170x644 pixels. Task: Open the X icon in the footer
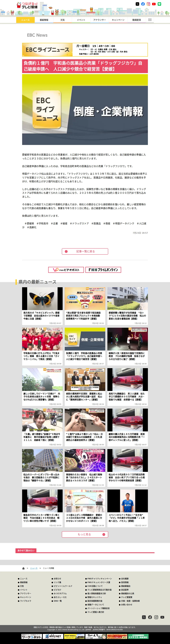tap(144, 617)
